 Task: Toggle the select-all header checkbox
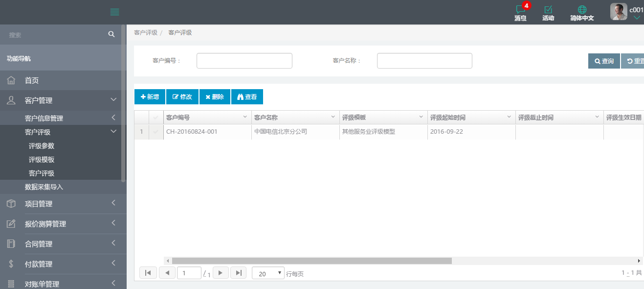pos(156,118)
